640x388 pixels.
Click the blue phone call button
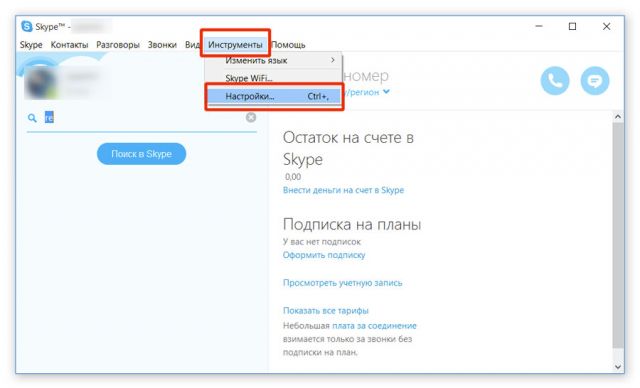[x=555, y=81]
